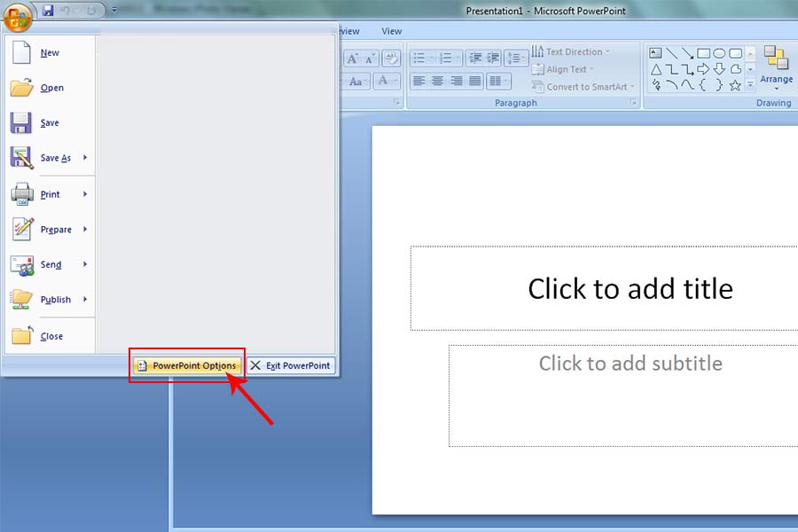
Task: Select Down Arrow block shape
Action: coord(719,69)
